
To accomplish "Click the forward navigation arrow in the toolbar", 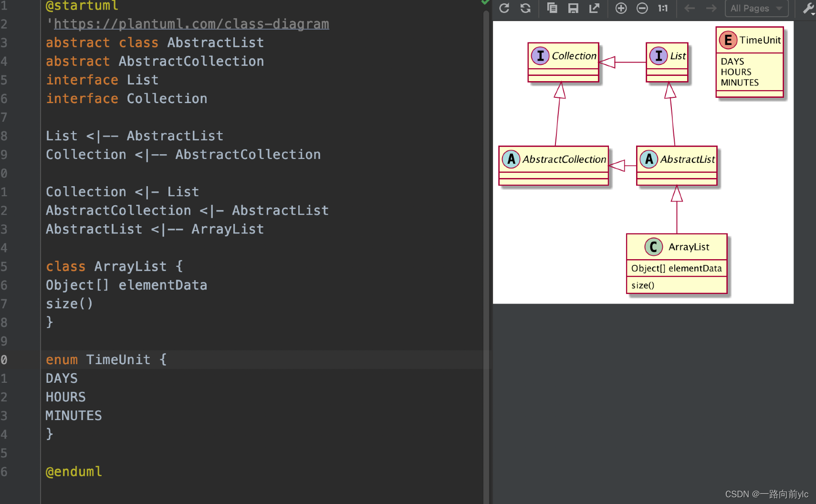I will pyautogui.click(x=711, y=8).
